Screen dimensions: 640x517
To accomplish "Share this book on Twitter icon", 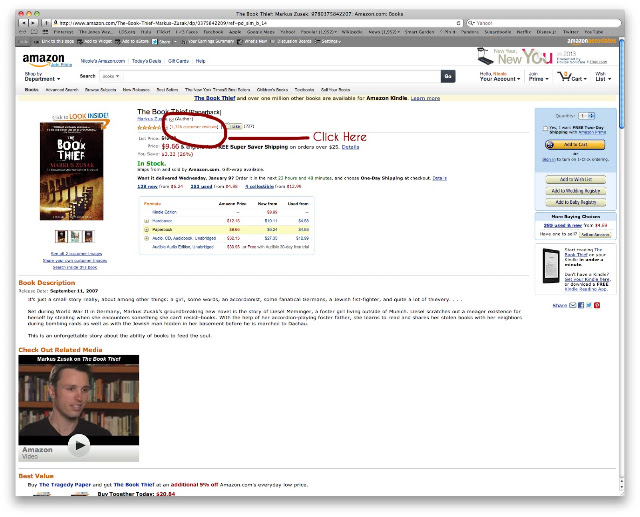I will 589,305.
